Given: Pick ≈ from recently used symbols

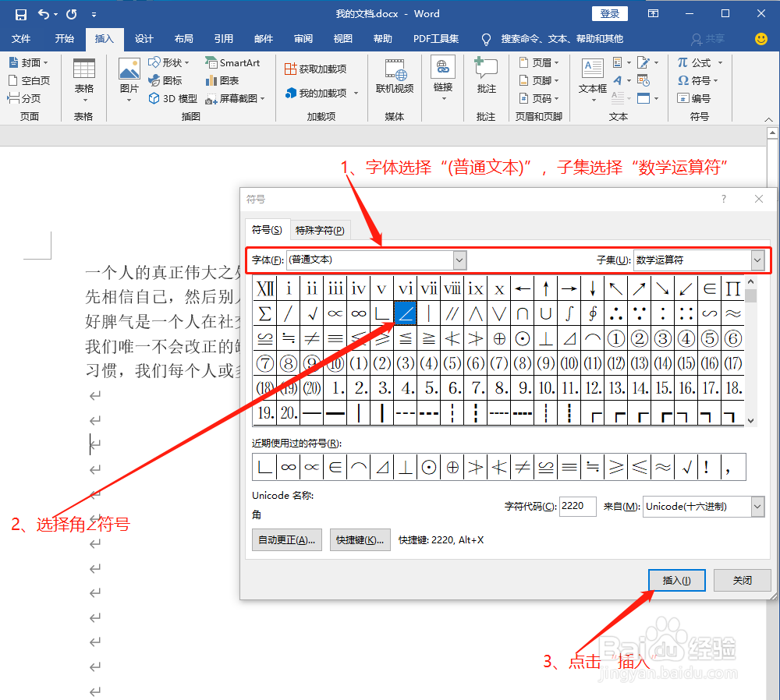Looking at the screenshot, I should coord(662,467).
